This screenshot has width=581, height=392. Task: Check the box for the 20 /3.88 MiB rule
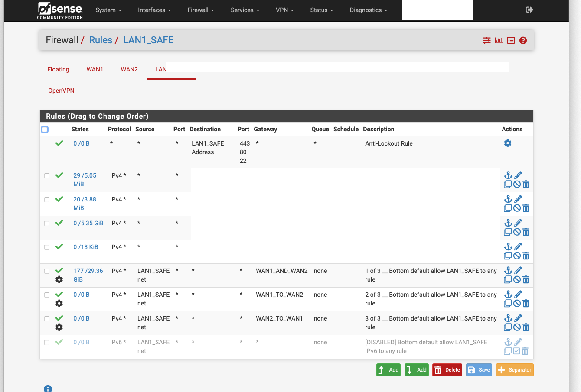47,199
